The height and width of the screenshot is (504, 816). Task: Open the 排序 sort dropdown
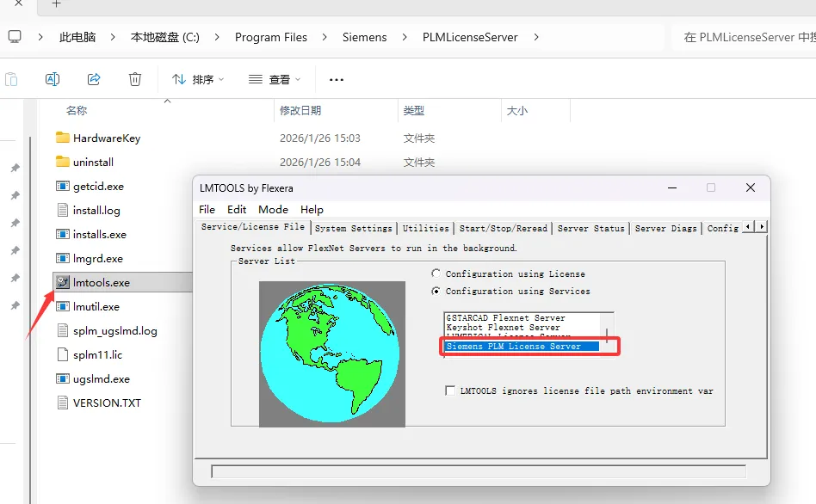point(198,80)
